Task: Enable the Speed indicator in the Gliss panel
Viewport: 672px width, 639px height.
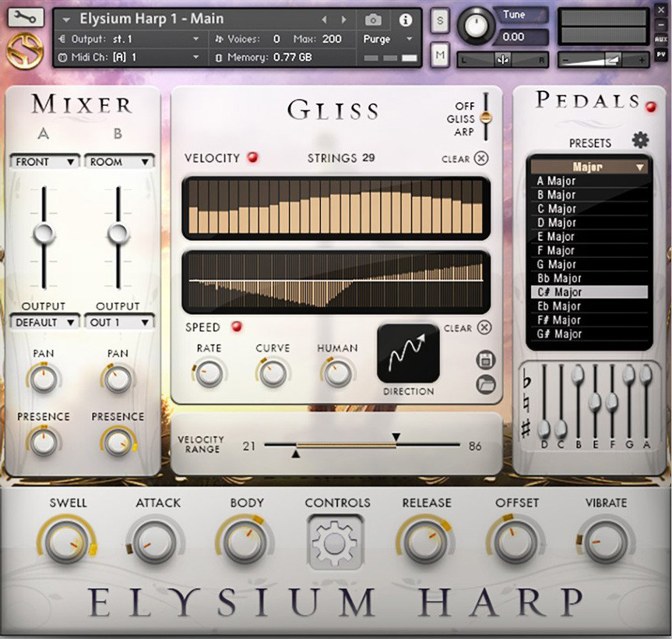Action: tap(237, 327)
